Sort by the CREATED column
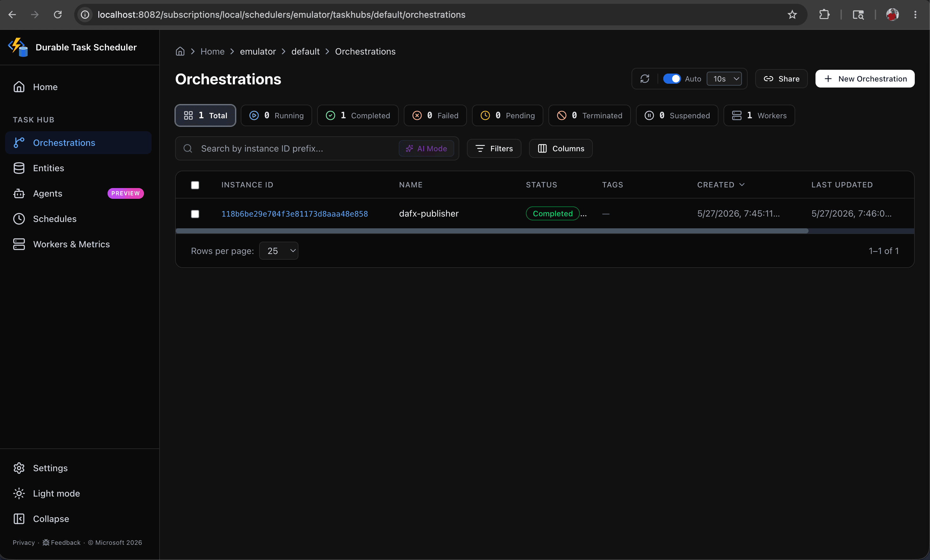 pos(721,185)
